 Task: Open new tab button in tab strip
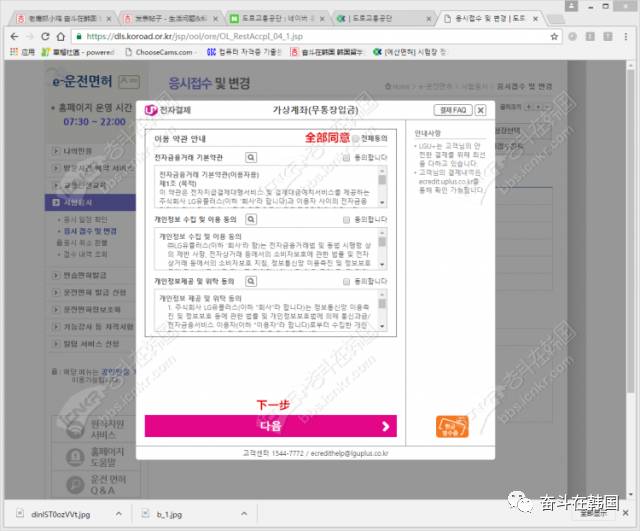(554, 19)
